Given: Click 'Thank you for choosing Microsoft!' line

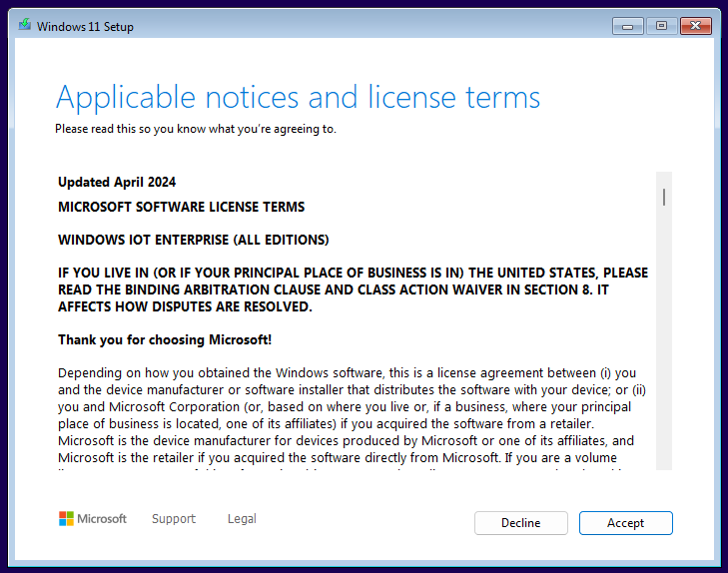Looking at the screenshot, I should point(165,339).
